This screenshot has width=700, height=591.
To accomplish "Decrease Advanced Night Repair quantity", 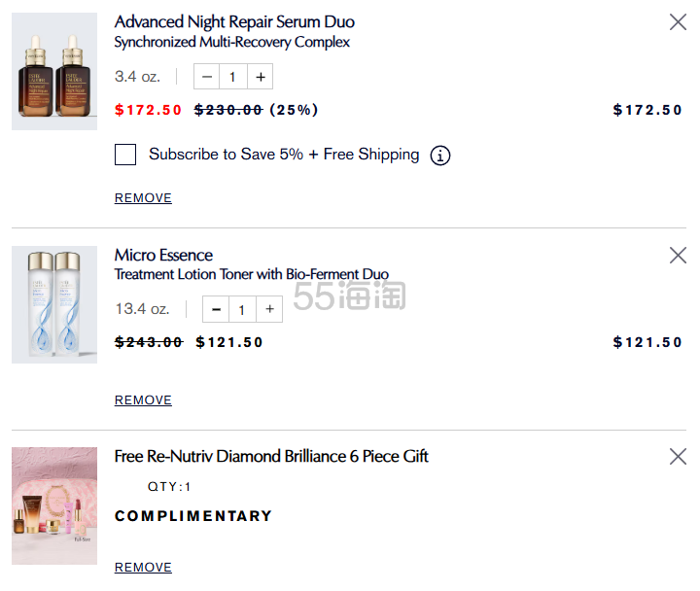I will 207,77.
